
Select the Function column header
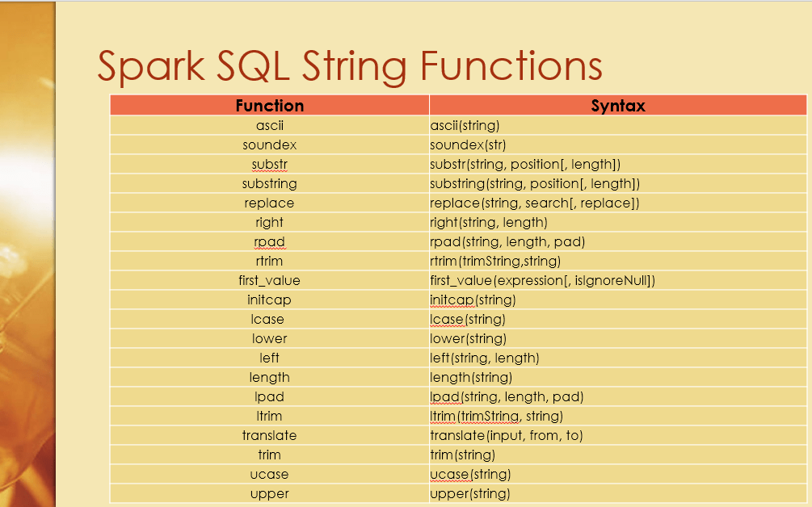269,105
